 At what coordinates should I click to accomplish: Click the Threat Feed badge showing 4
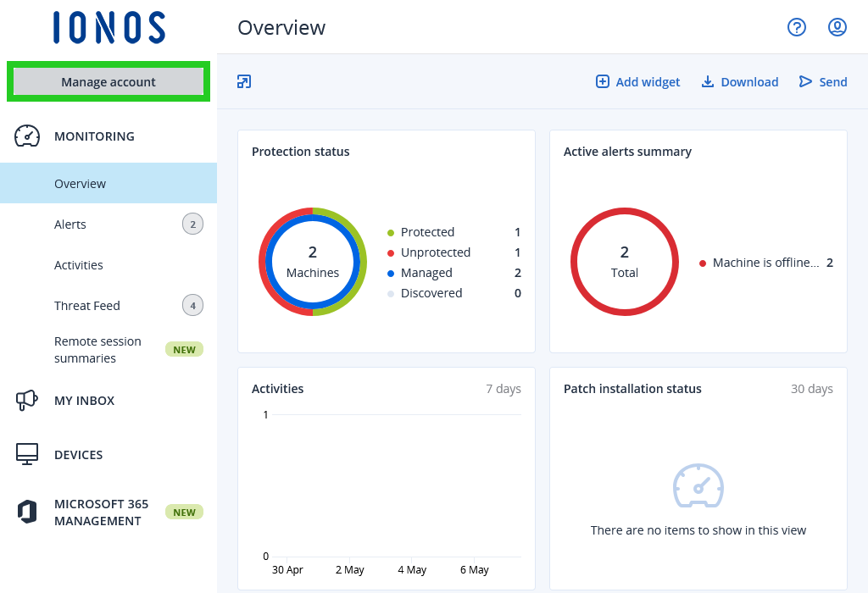tap(192, 305)
